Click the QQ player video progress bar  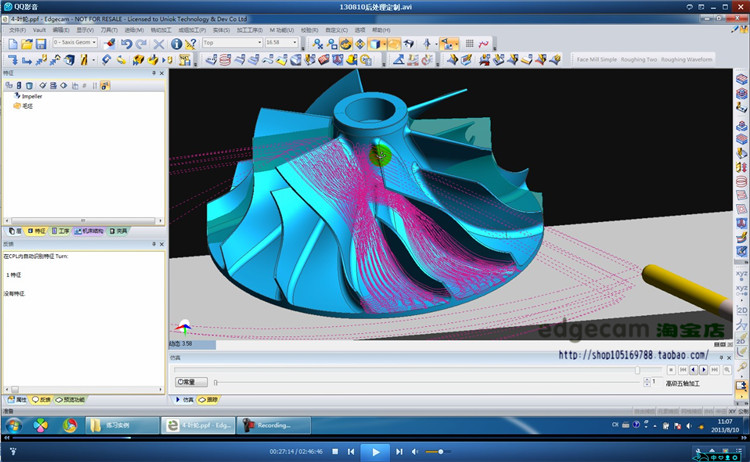point(375,438)
